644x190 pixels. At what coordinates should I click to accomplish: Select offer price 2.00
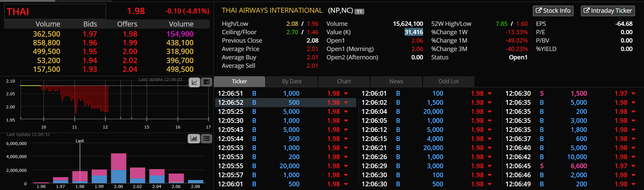(130, 52)
